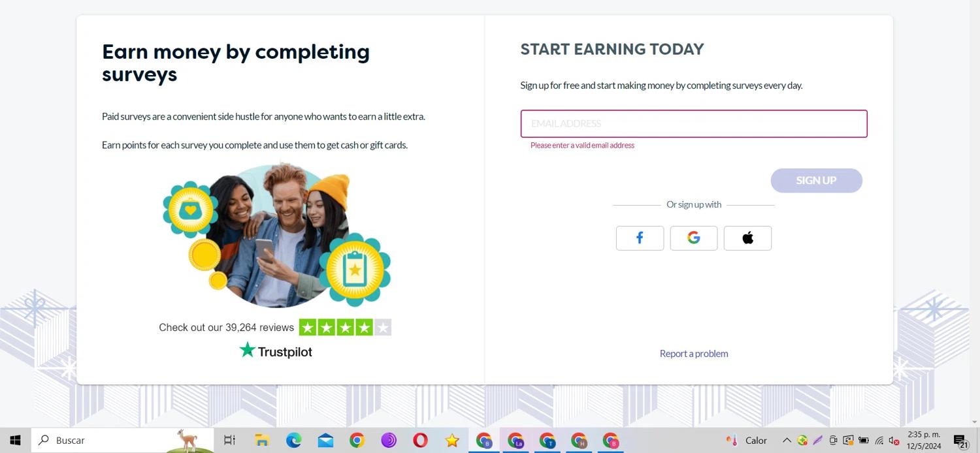980x453 pixels.
Task: Open Windows Task View
Action: [x=229, y=441]
